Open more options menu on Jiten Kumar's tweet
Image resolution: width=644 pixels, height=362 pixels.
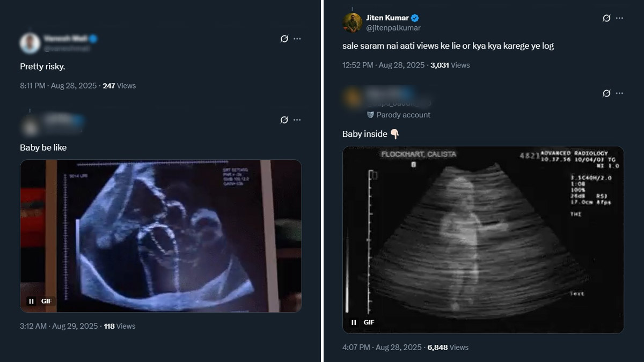[x=619, y=18]
